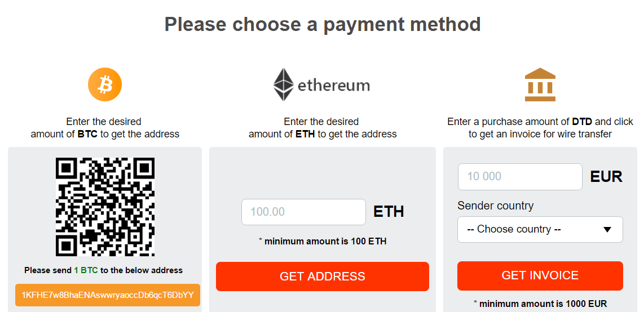
Task: Click the GET ADDRESS button
Action: pyautogui.click(x=323, y=277)
